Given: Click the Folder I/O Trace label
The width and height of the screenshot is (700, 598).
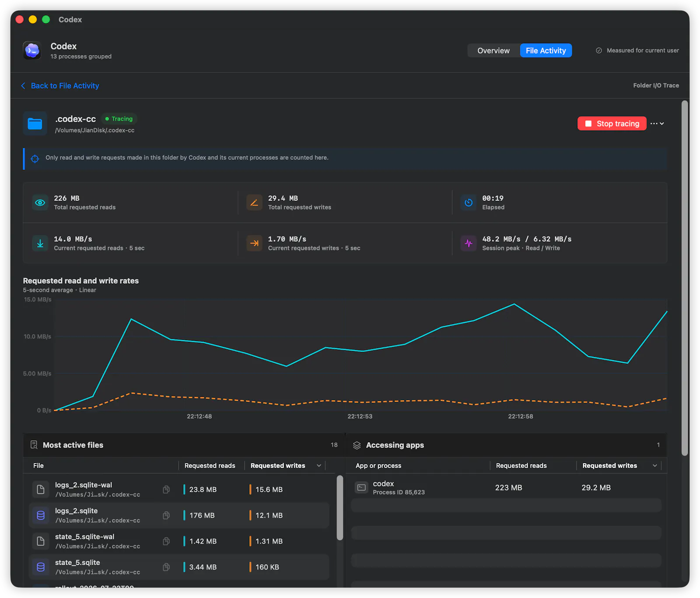Looking at the screenshot, I should click(x=656, y=85).
